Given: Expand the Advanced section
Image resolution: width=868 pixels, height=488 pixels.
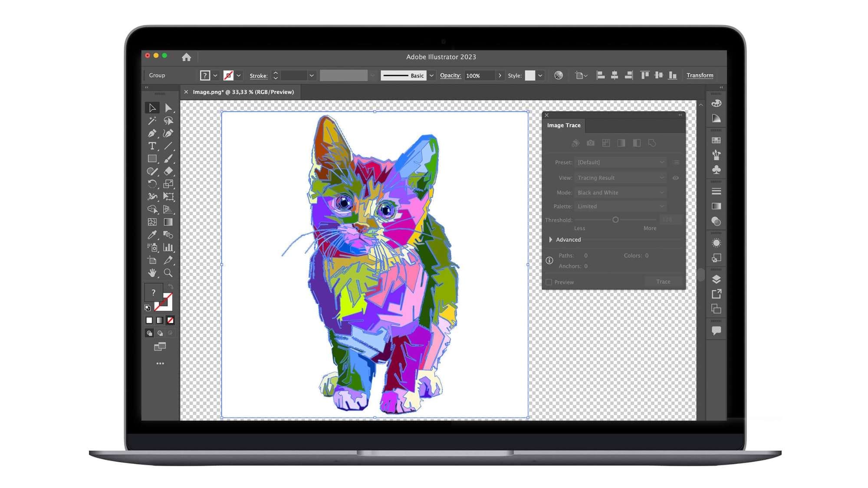Looking at the screenshot, I should [551, 239].
